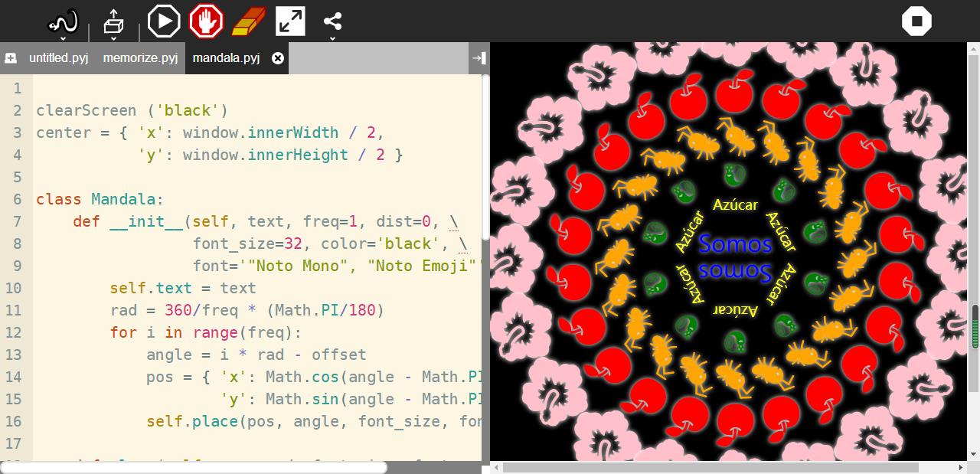Close the mandala.pyj tab
Screen dimensions: 980x474
point(278,58)
